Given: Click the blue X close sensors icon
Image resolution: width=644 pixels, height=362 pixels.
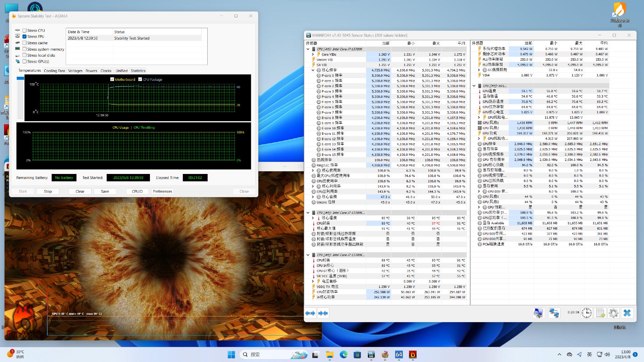Looking at the screenshot, I should point(627,313).
